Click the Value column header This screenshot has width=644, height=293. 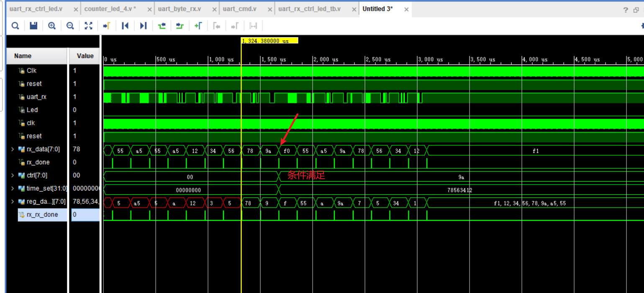(85, 56)
